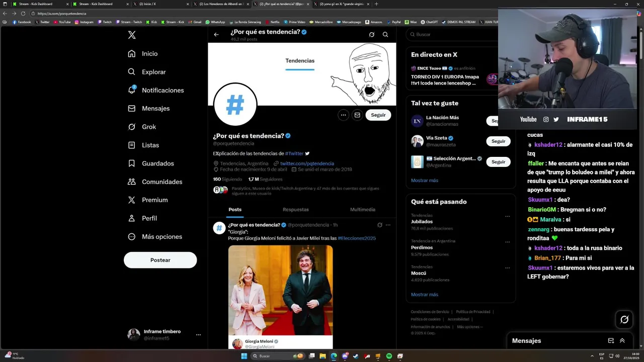Open the profile's three-dot more menu

343,115
